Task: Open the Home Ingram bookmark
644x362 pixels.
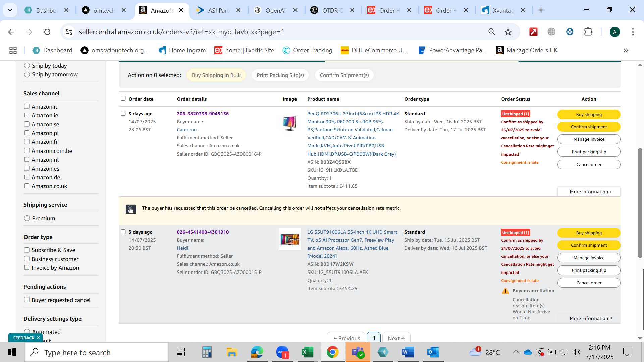Action: point(182,50)
